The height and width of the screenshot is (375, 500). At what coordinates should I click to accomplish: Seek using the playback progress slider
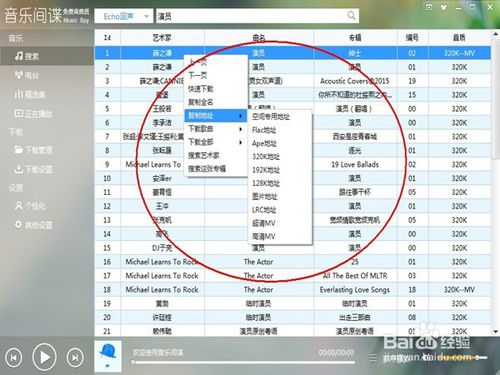pyautogui.click(x=244, y=363)
